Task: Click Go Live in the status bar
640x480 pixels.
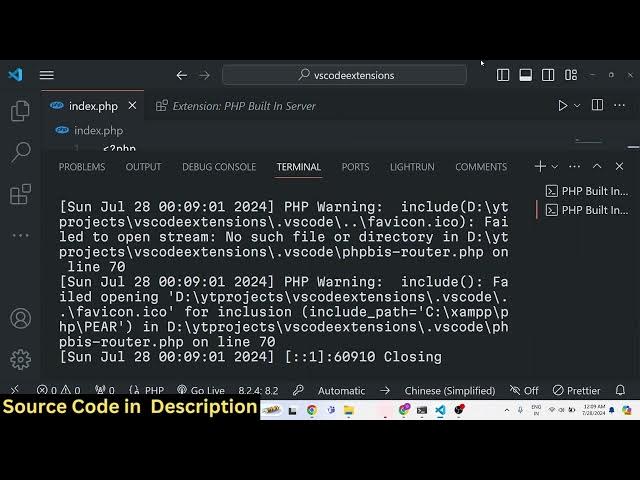Action: coord(201,391)
